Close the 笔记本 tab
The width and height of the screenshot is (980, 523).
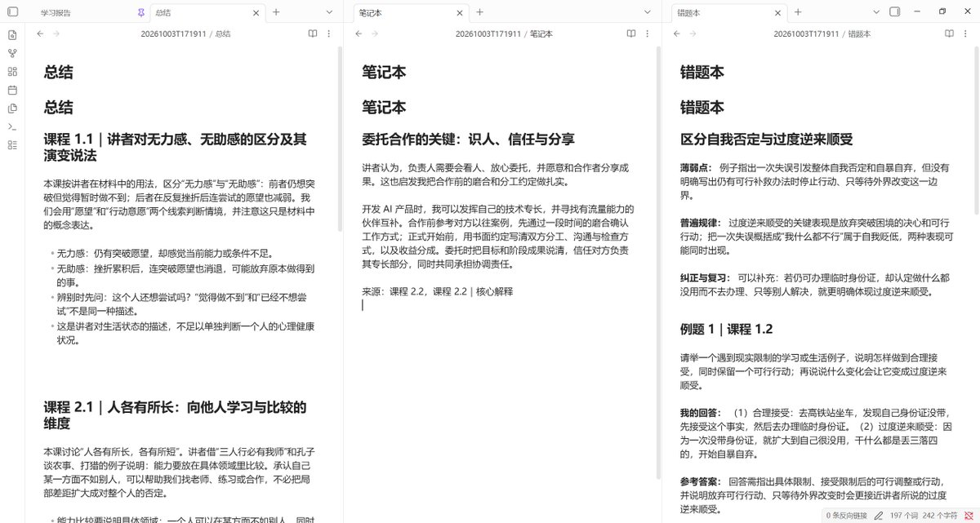pos(461,12)
